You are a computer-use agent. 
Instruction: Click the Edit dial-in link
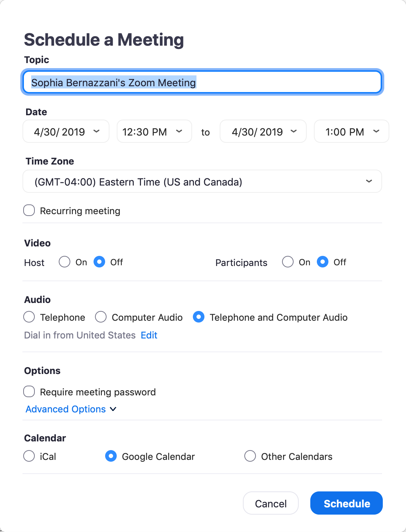pyautogui.click(x=149, y=335)
